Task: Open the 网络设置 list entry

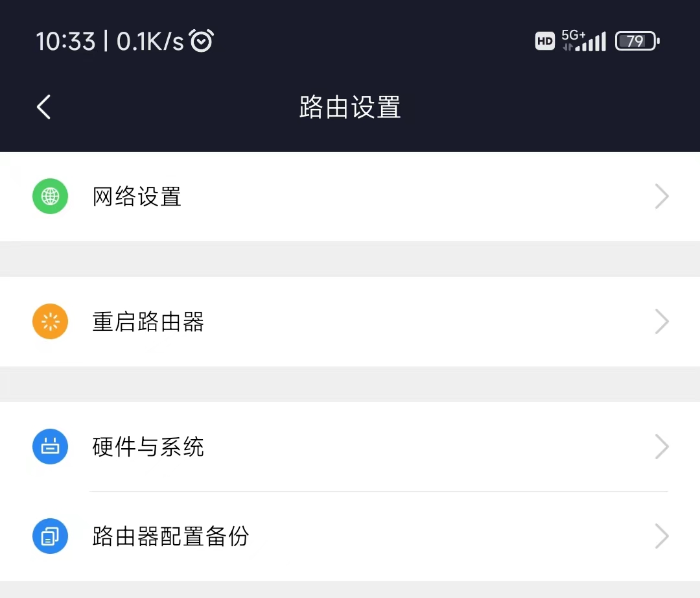Action: pyautogui.click(x=137, y=197)
